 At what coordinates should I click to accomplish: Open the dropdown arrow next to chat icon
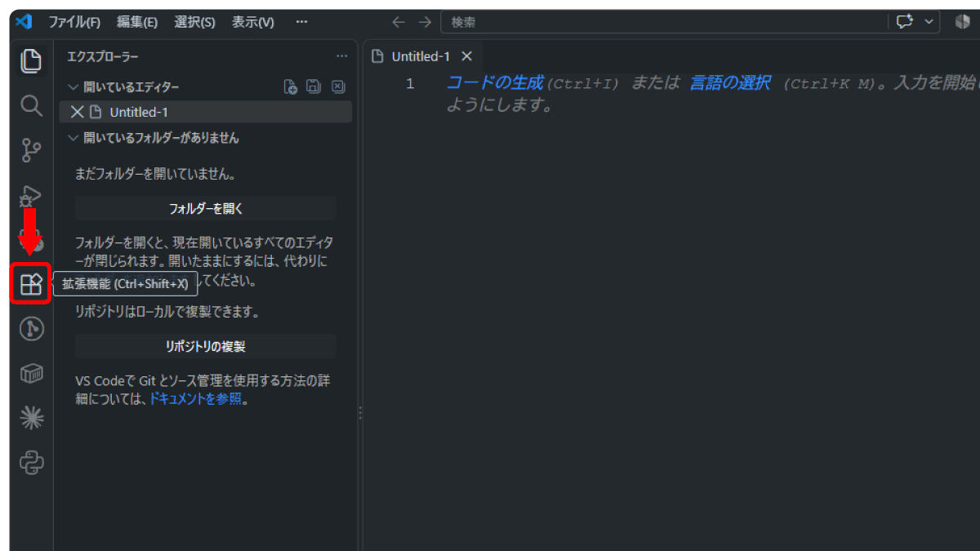(929, 22)
